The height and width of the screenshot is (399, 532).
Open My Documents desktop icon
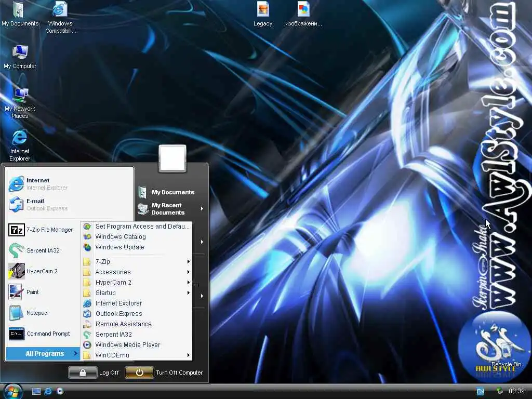coord(20,14)
